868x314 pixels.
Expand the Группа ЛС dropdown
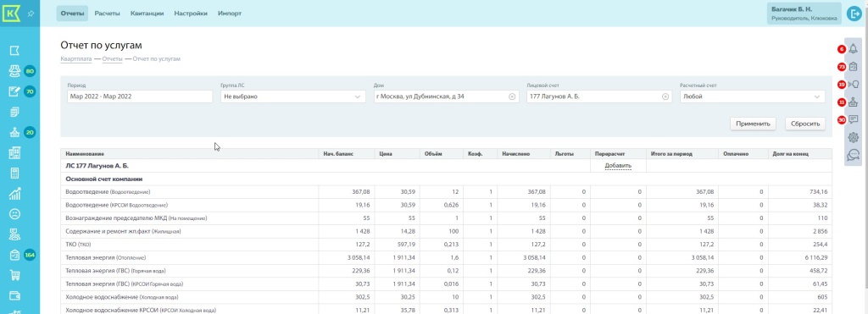coord(357,96)
